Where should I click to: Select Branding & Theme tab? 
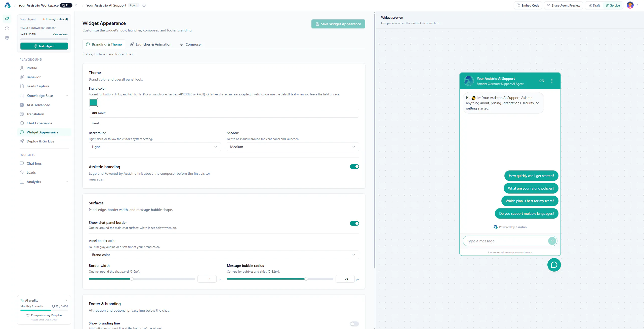pos(104,44)
